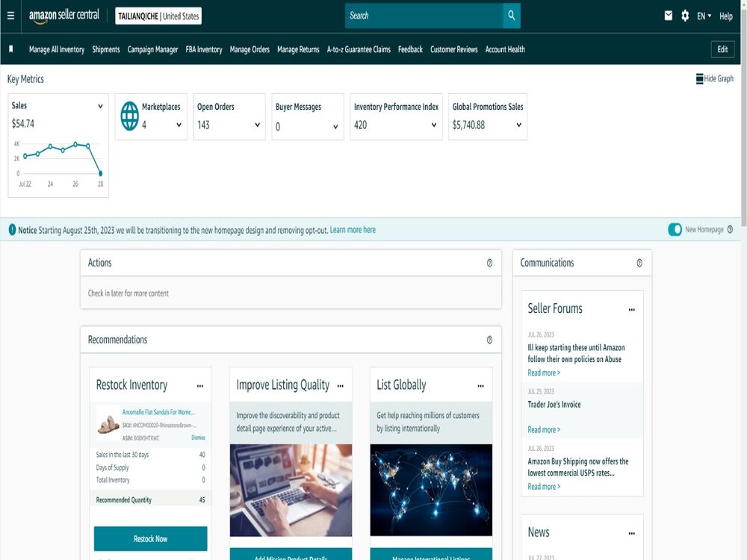Click the world map global image
Image resolution: width=747 pixels, height=560 pixels.
pos(431,490)
